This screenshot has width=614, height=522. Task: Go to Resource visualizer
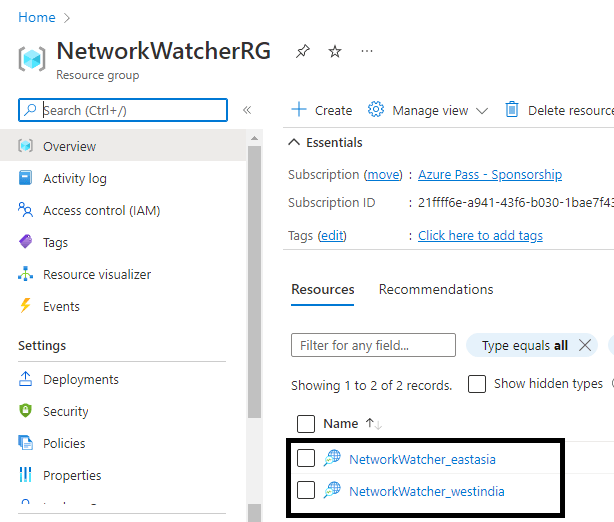97,274
